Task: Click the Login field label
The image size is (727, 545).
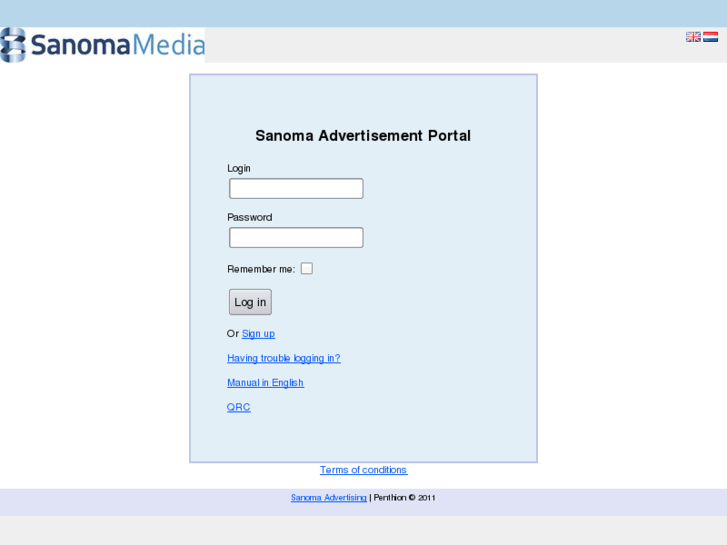Action: pyautogui.click(x=239, y=169)
